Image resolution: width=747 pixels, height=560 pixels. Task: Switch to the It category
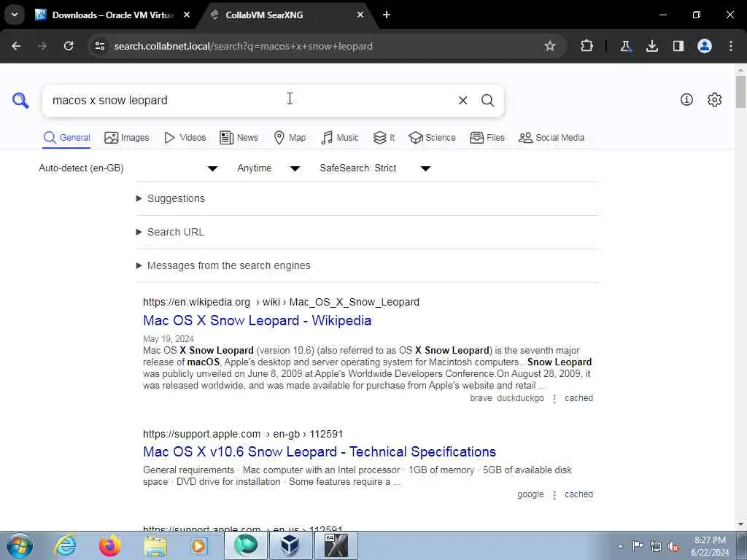(x=384, y=138)
